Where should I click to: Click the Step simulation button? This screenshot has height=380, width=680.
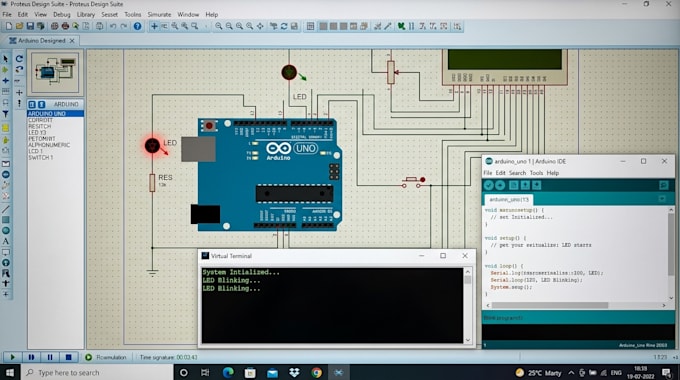[31, 357]
